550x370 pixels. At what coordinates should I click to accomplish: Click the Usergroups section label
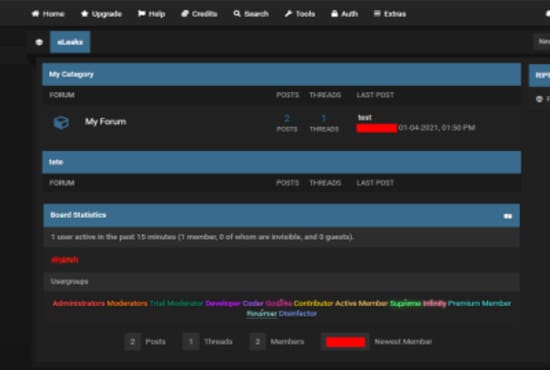[x=69, y=282]
